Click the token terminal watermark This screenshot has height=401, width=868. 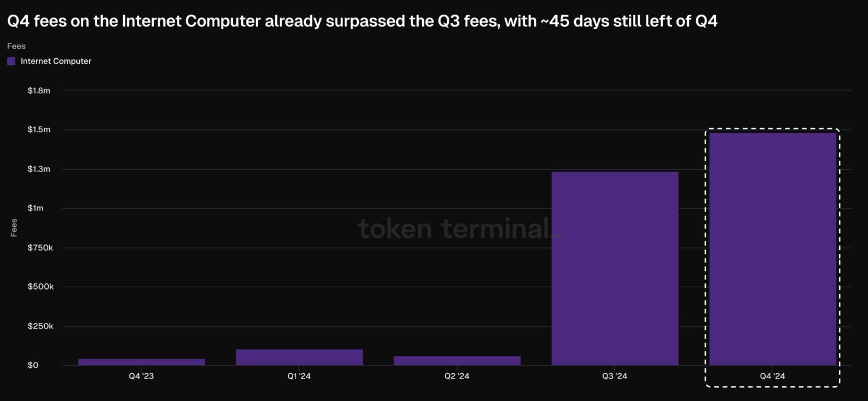click(x=459, y=228)
